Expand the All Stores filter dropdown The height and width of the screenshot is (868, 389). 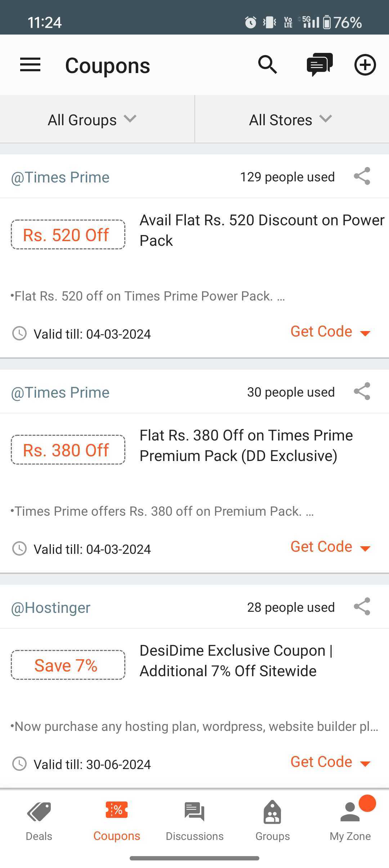coord(290,119)
